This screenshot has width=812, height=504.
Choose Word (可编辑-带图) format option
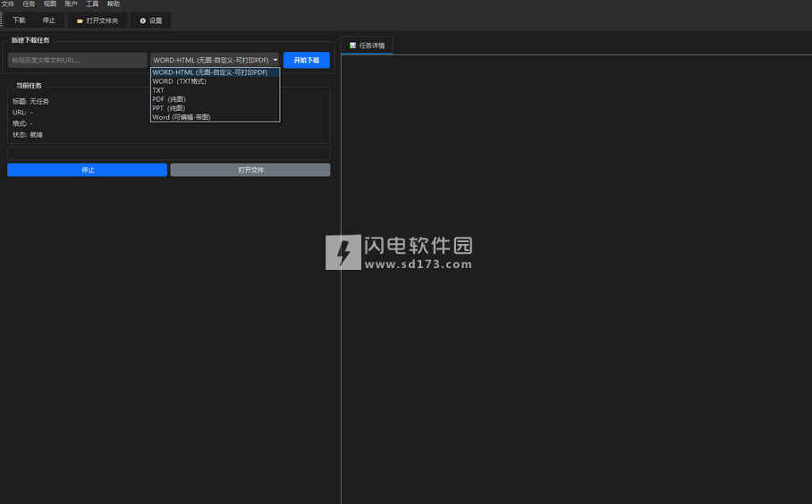click(x=182, y=117)
